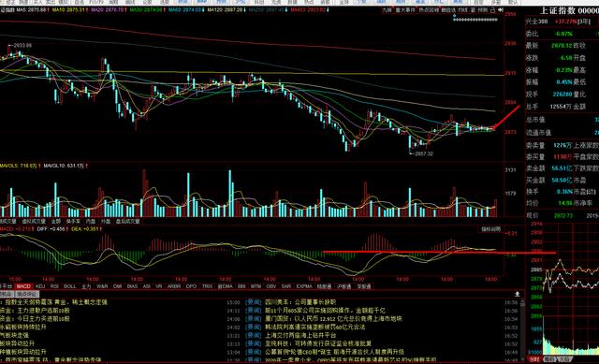599x364 pixels.
Task: Open the EXPMA indicator tab
Action: click(x=304, y=286)
